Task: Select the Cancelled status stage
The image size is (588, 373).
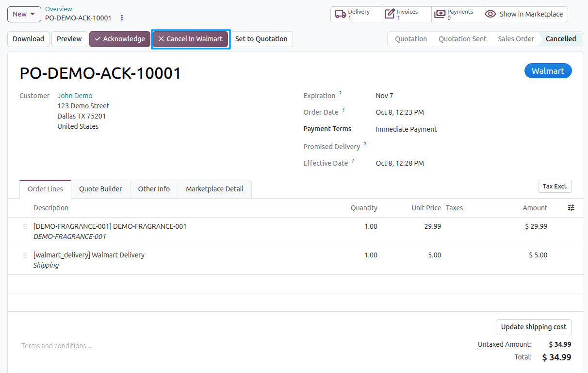Action: point(561,39)
